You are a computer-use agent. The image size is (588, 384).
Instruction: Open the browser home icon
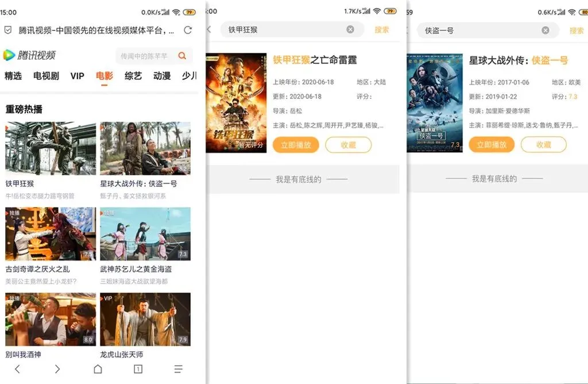pyautogui.click(x=98, y=369)
